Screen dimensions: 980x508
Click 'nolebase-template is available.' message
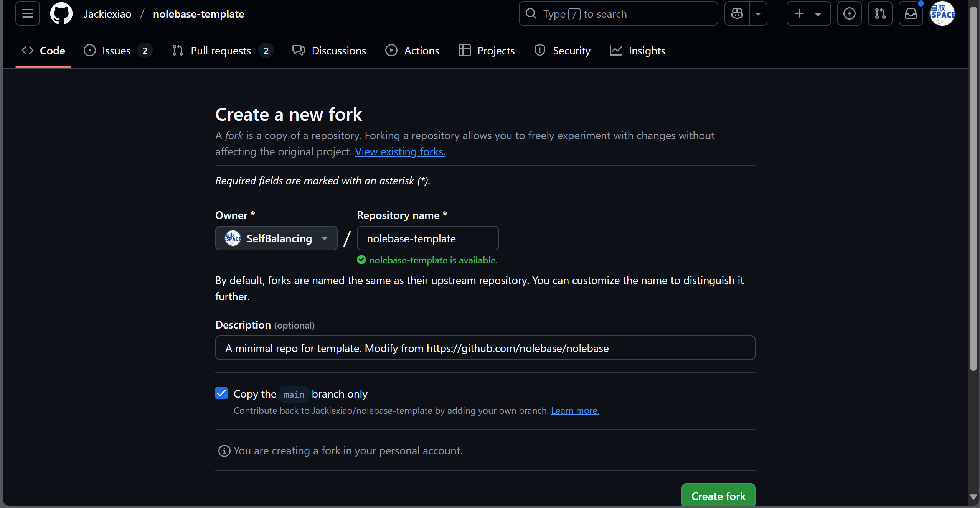point(433,260)
